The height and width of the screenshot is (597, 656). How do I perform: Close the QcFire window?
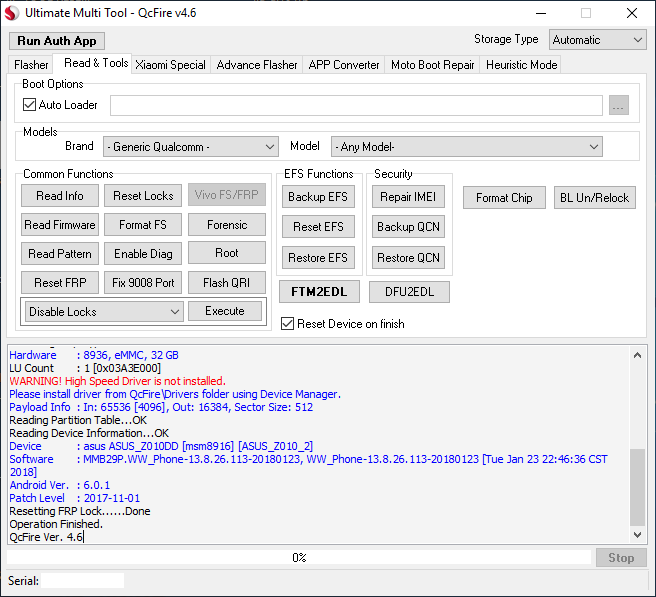[x=632, y=13]
